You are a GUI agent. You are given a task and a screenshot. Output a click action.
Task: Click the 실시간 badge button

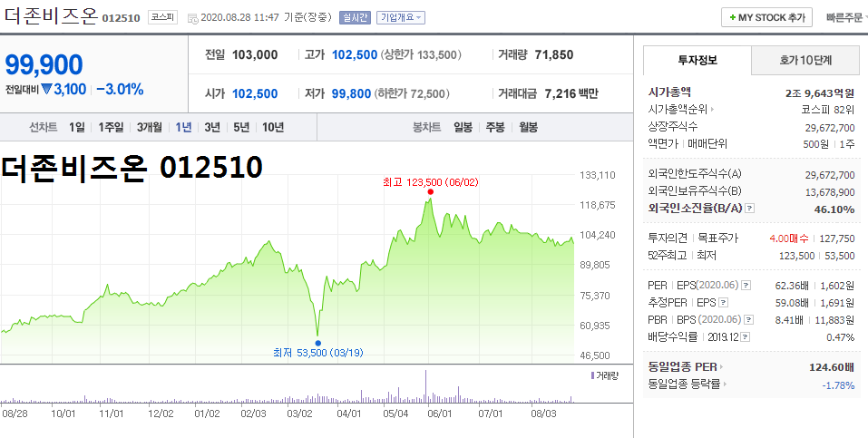tap(355, 18)
